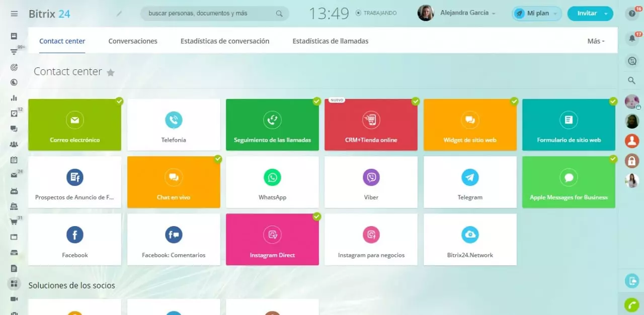This screenshot has width=644, height=315.
Task: Toggle the Trabajando work status
Action: [x=376, y=13]
